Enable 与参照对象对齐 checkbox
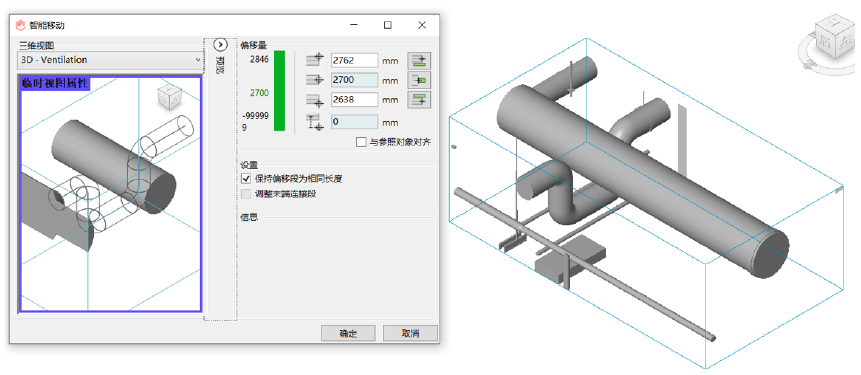This screenshot has height=375, width=861. coord(361,142)
